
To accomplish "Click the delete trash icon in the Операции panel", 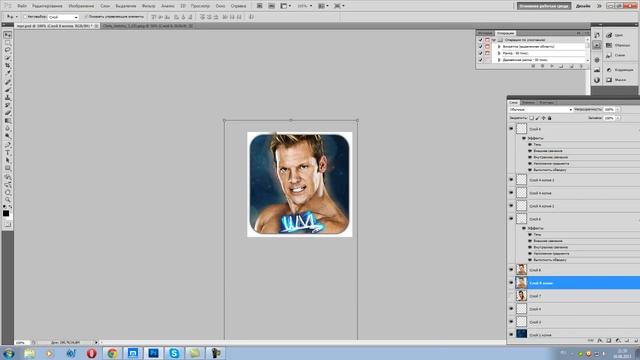I will 581,66.
